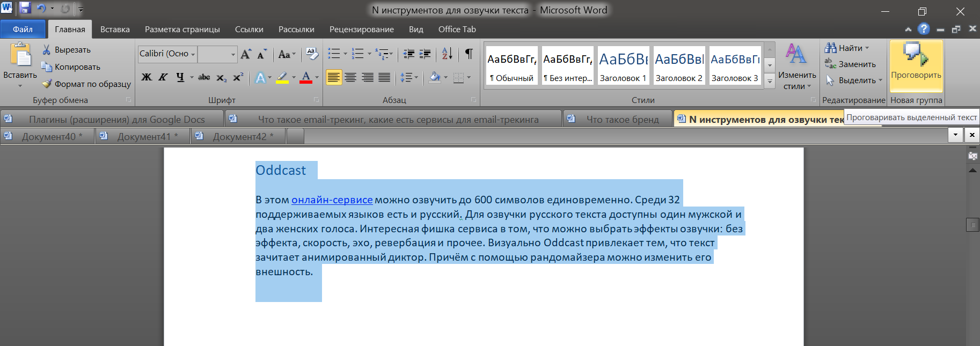Decrease font size with the shrink font icon

click(x=262, y=54)
